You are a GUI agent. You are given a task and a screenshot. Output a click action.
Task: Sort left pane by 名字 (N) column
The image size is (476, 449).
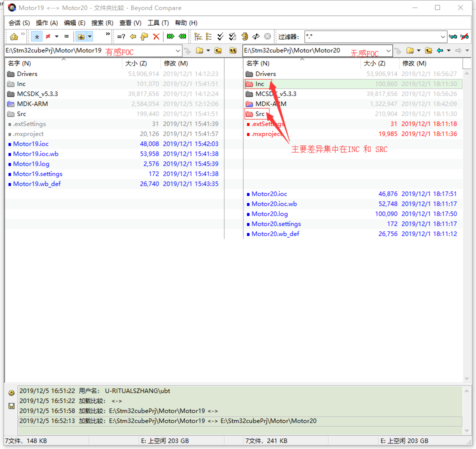(63, 63)
